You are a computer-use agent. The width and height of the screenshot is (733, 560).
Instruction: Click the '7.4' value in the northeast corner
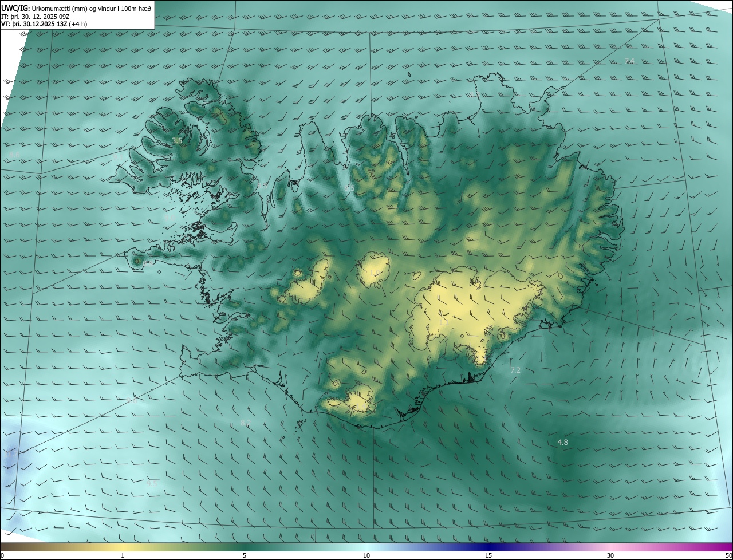tap(629, 61)
